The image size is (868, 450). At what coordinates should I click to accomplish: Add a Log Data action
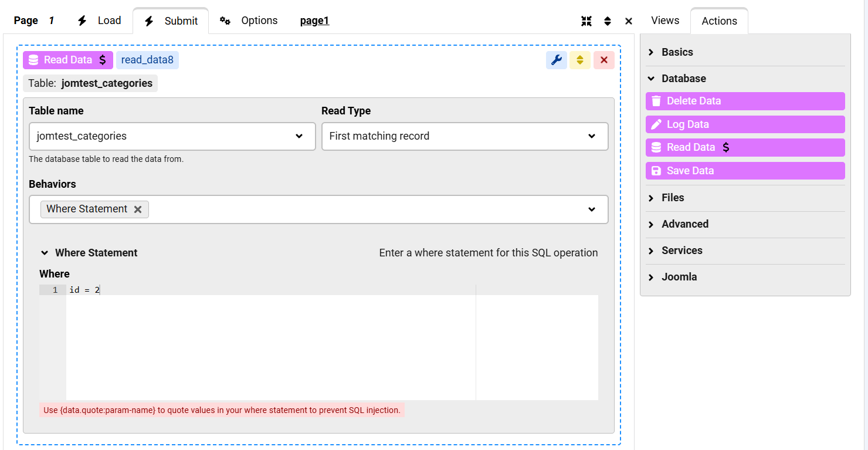click(x=745, y=124)
